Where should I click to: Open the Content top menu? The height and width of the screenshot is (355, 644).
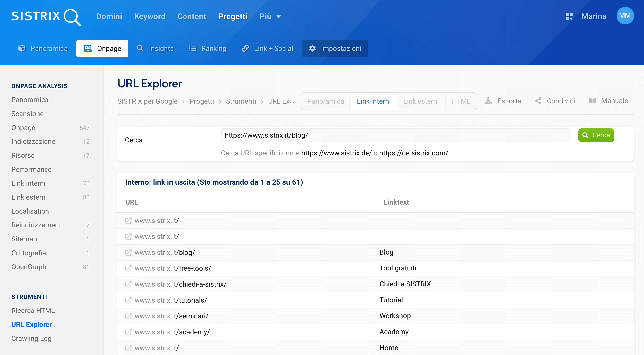click(x=192, y=16)
